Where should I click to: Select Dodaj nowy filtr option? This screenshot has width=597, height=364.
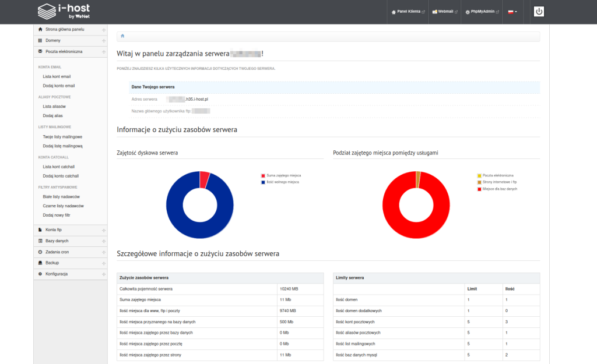[x=57, y=215]
